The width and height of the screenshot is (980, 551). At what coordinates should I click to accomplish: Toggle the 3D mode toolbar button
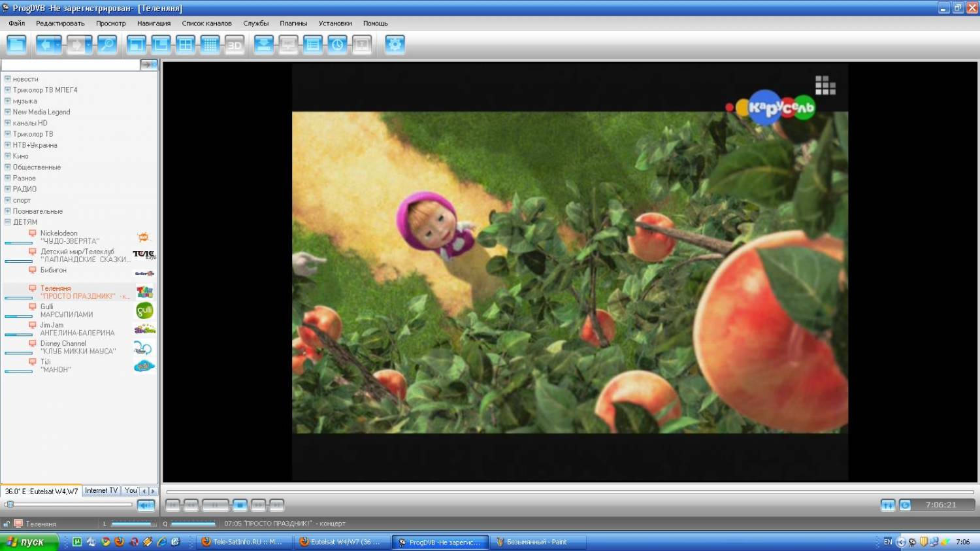[x=235, y=44]
